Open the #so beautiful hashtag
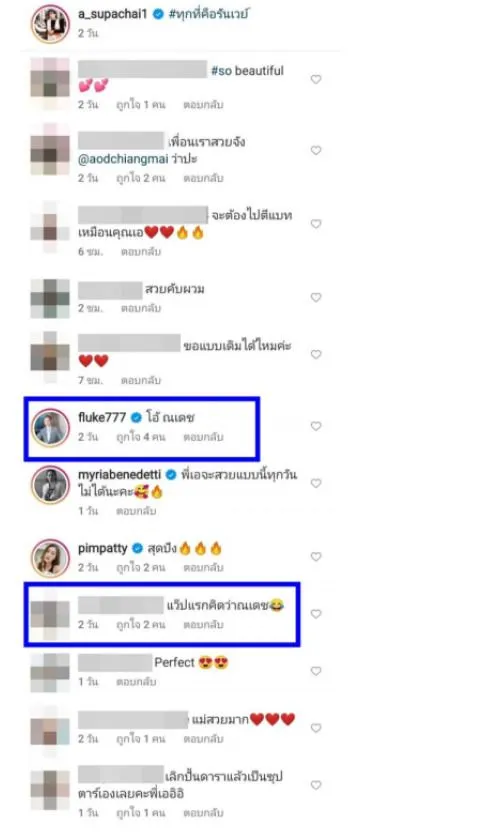The width and height of the screenshot is (502, 832). coord(247,71)
